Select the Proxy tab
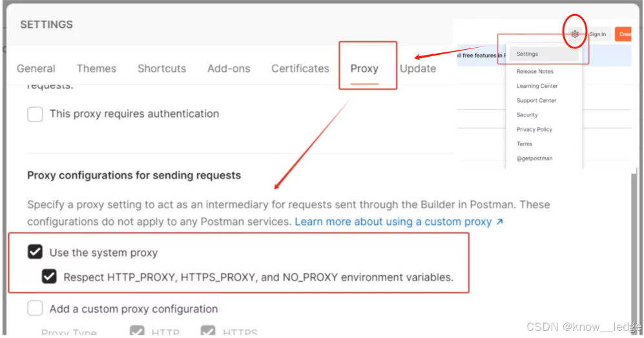644x338 pixels. click(x=364, y=69)
